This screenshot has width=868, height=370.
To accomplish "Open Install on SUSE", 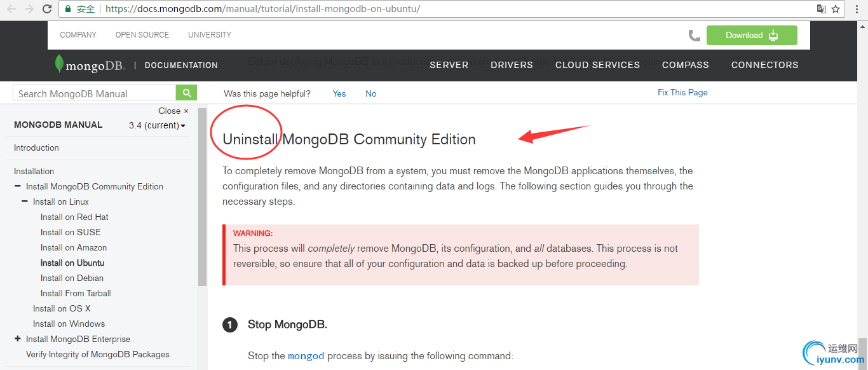I will pos(71,232).
